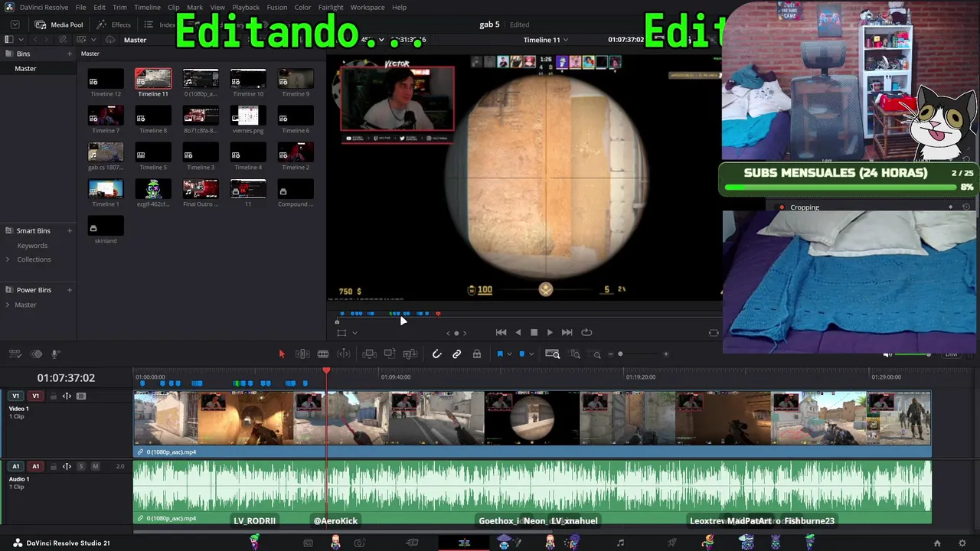This screenshot has width=980, height=551.
Task: Add a smart bin with plus icon
Action: pyautogui.click(x=70, y=230)
